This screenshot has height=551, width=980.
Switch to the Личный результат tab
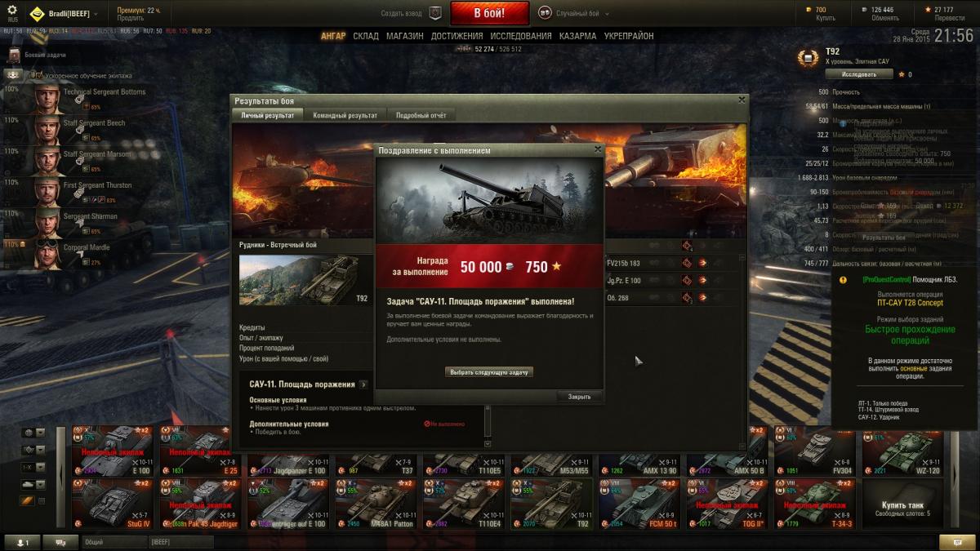pos(268,115)
